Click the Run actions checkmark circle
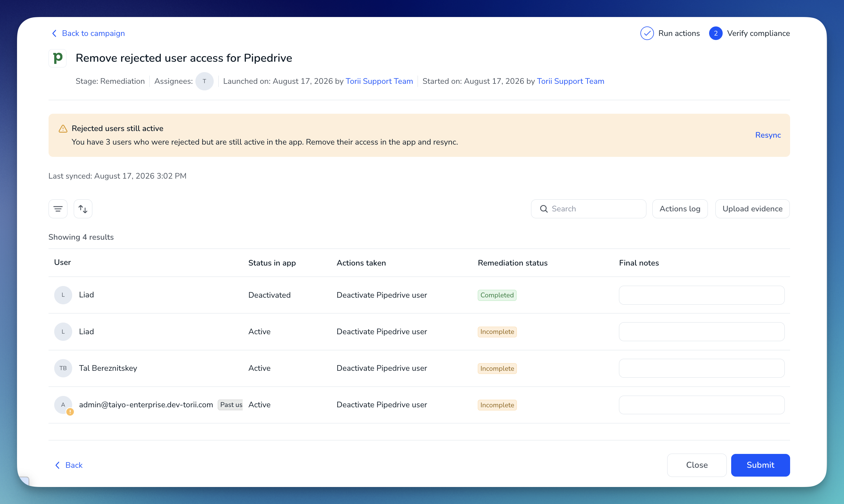 point(647,33)
